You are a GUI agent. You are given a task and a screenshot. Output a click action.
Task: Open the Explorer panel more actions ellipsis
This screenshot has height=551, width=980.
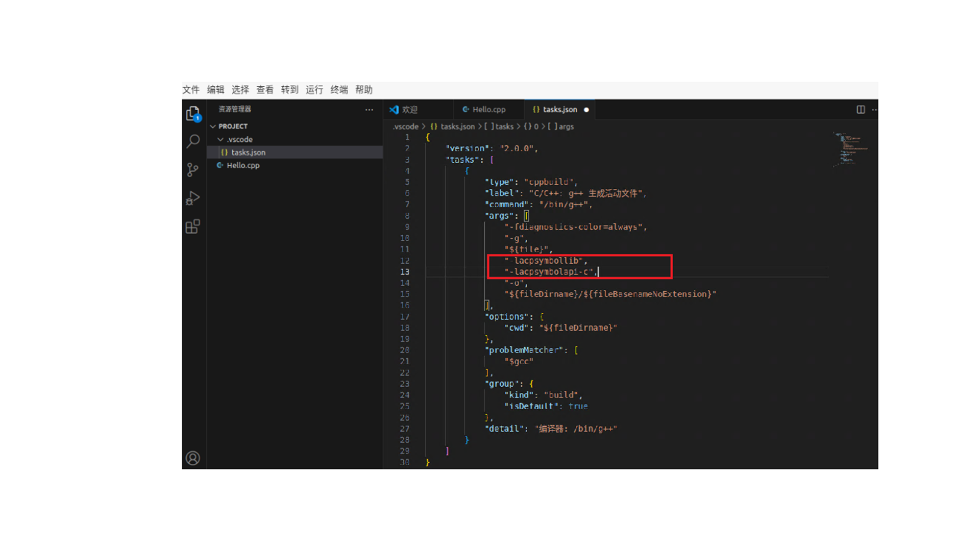click(x=369, y=110)
